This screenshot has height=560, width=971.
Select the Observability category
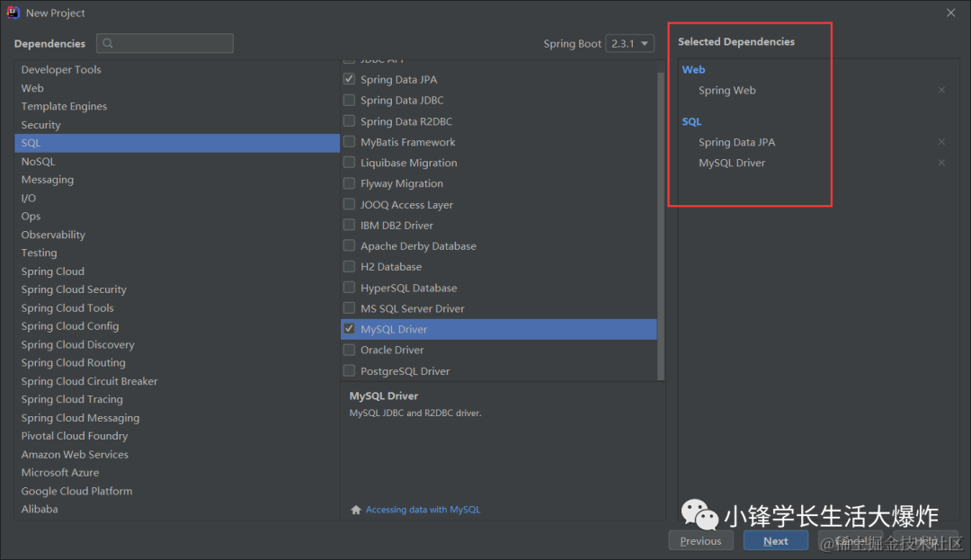pyautogui.click(x=177, y=235)
